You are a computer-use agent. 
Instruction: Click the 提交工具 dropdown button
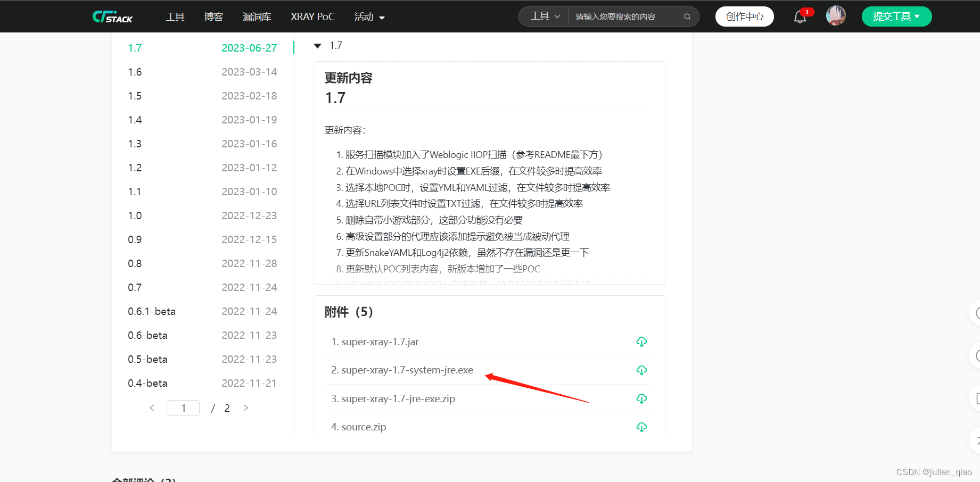[x=896, y=16]
